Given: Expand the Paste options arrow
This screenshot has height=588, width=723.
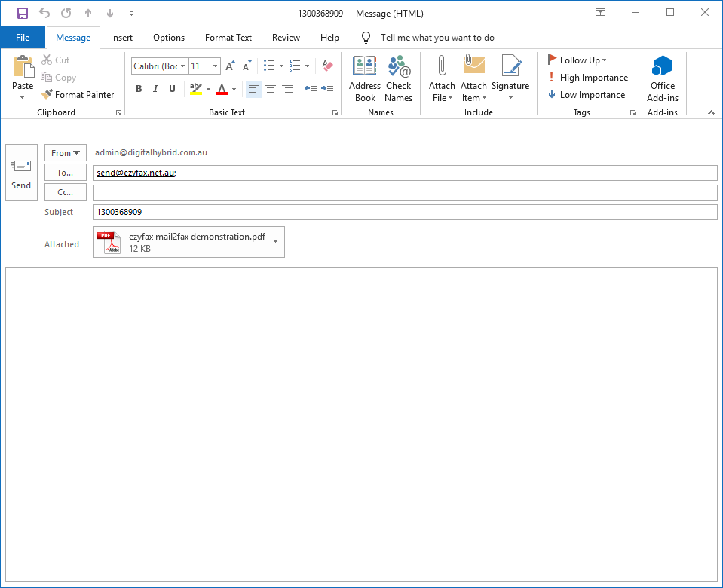Looking at the screenshot, I should [22, 96].
